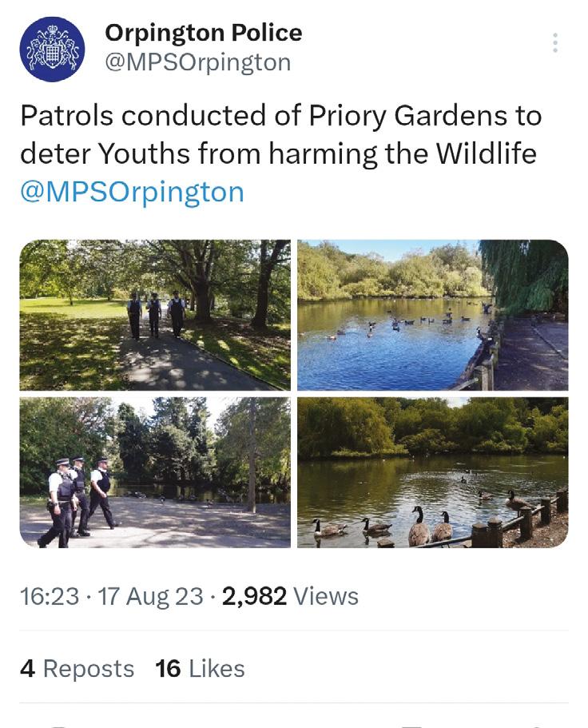Click the bold number 16 beside Likes
This screenshot has height=728, width=588.
click(x=168, y=669)
